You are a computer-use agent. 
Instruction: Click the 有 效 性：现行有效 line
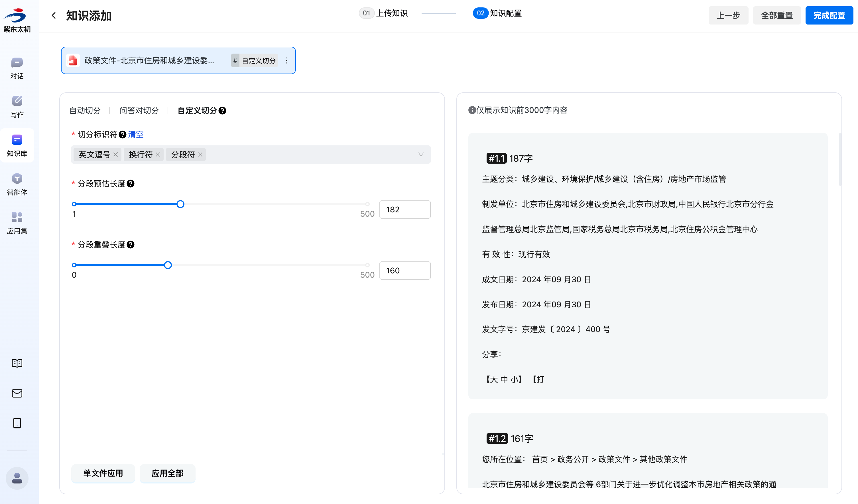click(516, 255)
